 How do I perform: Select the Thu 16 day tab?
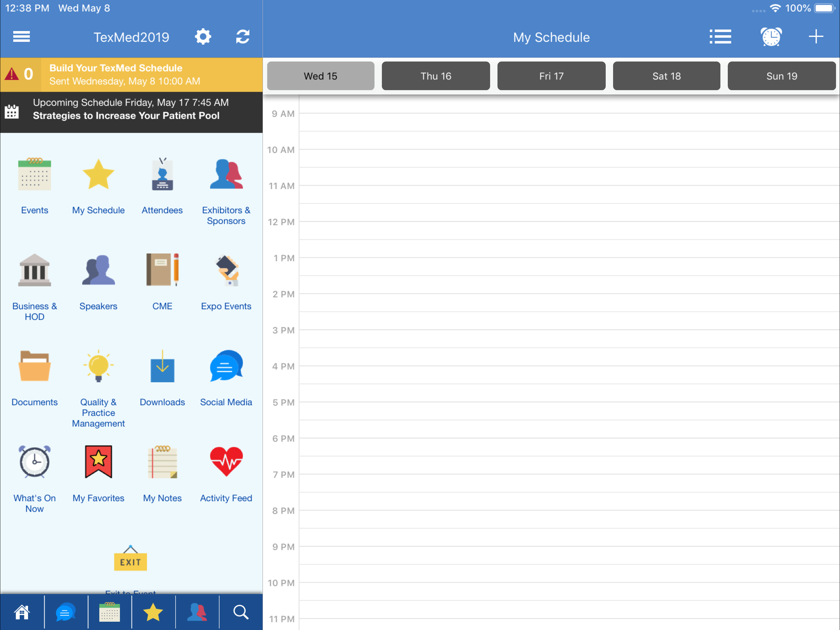pos(436,76)
